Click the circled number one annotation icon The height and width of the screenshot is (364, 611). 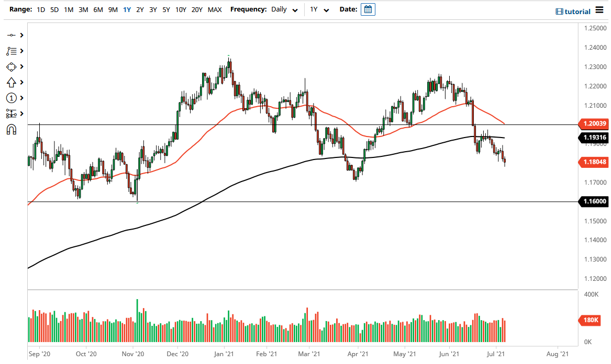(x=11, y=98)
